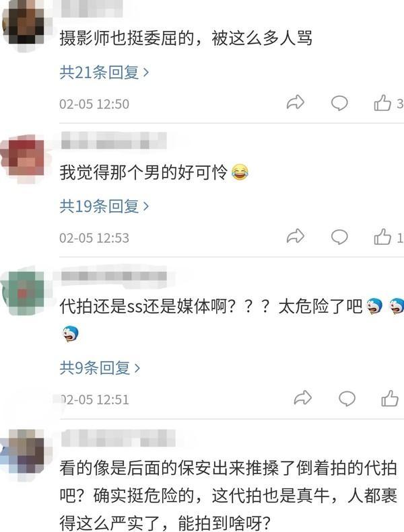Image resolution: width=404 pixels, height=532 pixels.
Task: Share the comment posted at 02-05 12:50
Action: point(296,102)
